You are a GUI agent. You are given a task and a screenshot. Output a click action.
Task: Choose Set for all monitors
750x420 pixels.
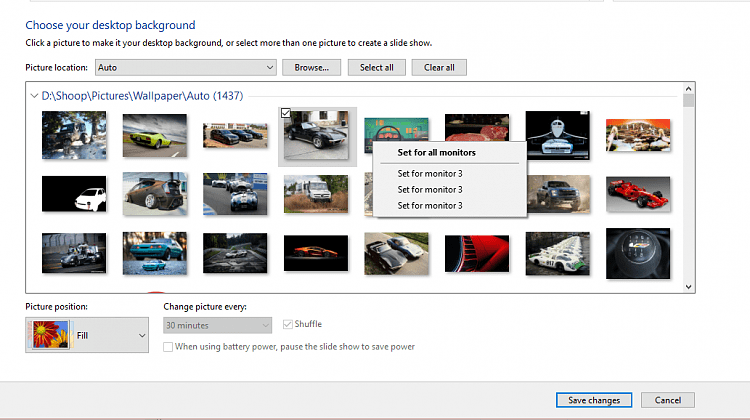tap(436, 153)
